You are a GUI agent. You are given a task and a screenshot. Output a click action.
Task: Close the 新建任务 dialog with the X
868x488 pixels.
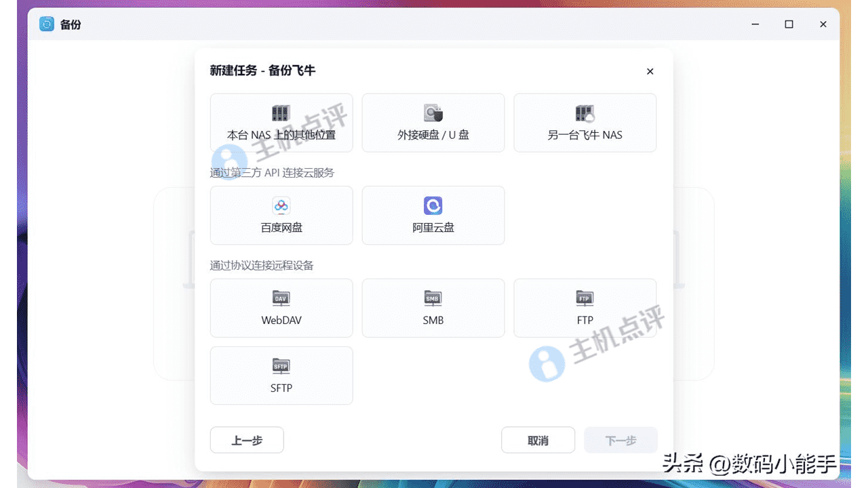tap(650, 71)
